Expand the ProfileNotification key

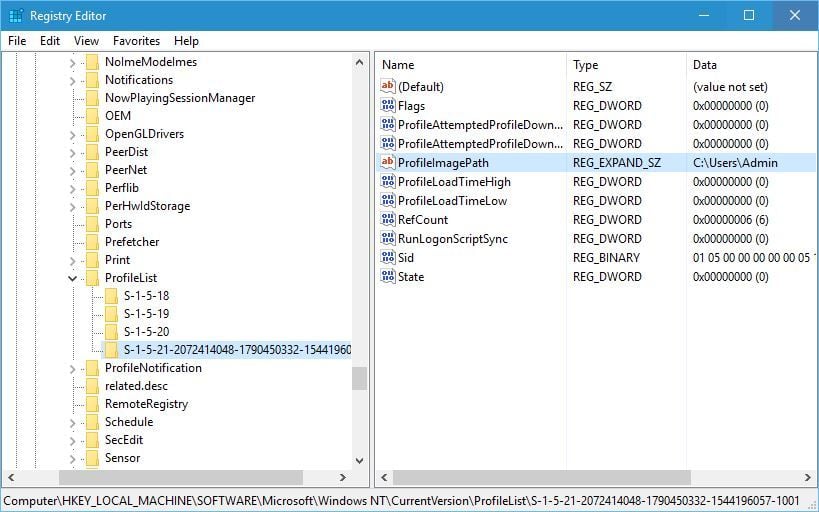(x=73, y=369)
